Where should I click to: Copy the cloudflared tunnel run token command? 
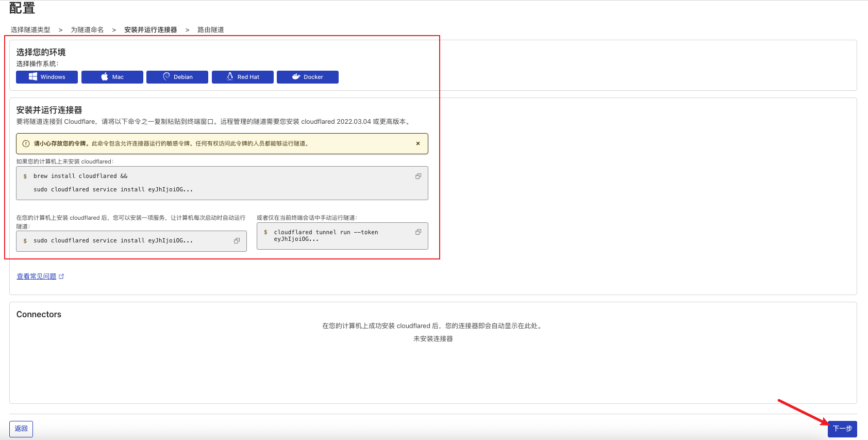[x=418, y=232]
